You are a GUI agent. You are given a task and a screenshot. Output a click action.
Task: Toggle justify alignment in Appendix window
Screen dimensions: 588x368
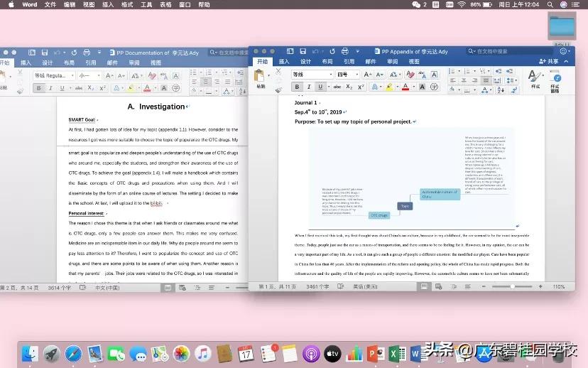pos(486,80)
